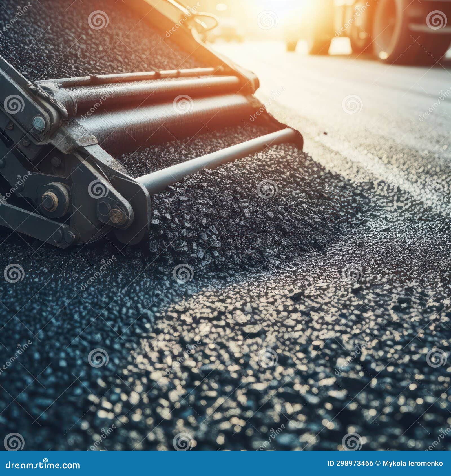Image resolution: width=451 pixels, height=476 pixels.
Task: Click the dark credit bar along the bottom
Action: (x=225, y=466)
